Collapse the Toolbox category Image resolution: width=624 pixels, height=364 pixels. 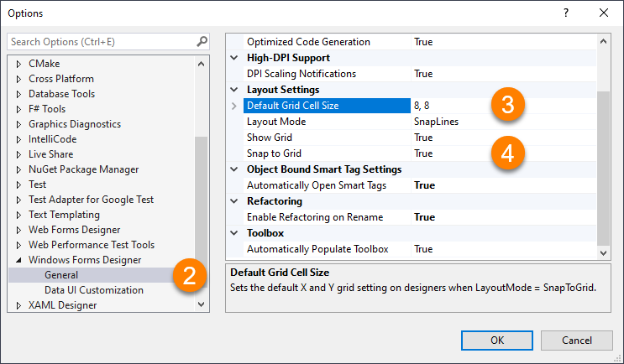234,233
